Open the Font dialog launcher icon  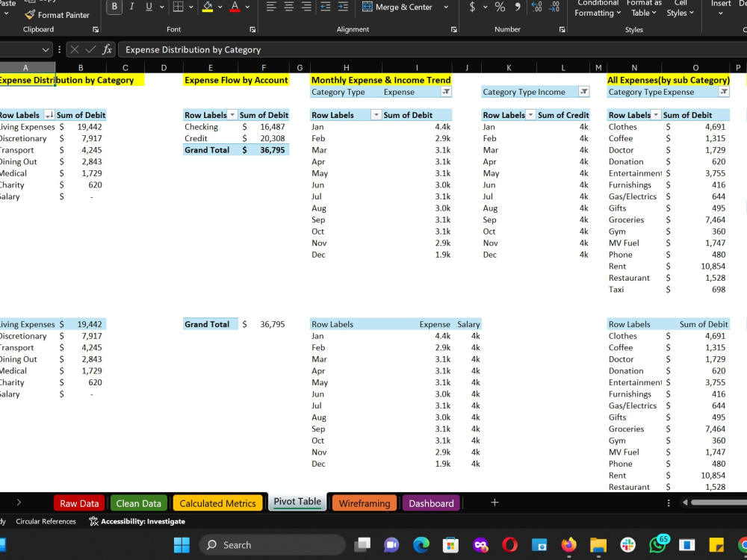252,29
